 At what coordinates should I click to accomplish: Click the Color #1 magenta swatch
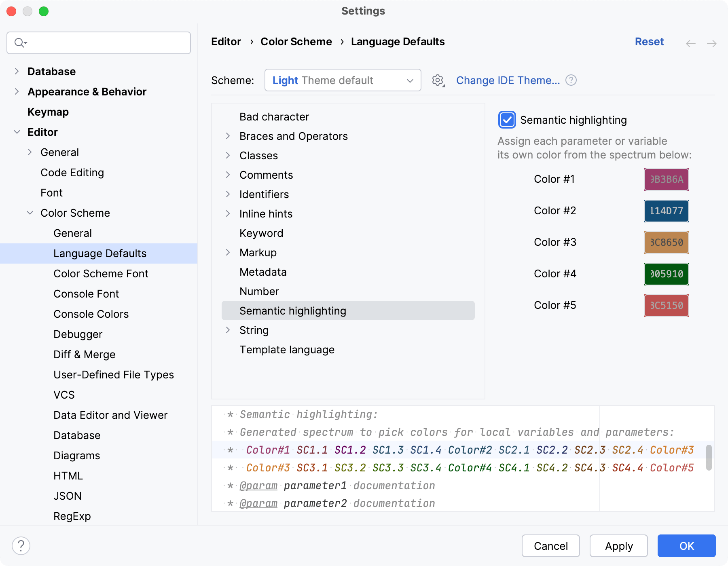coord(666,180)
